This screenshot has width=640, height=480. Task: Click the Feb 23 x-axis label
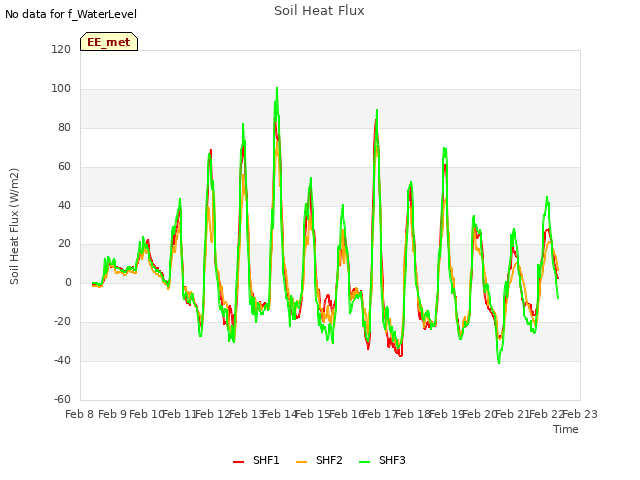click(580, 414)
